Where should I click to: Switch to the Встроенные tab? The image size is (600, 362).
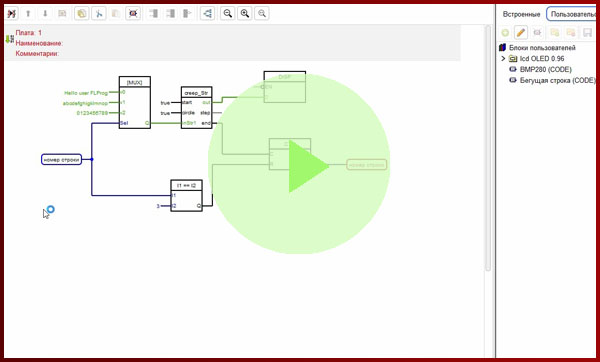click(521, 14)
